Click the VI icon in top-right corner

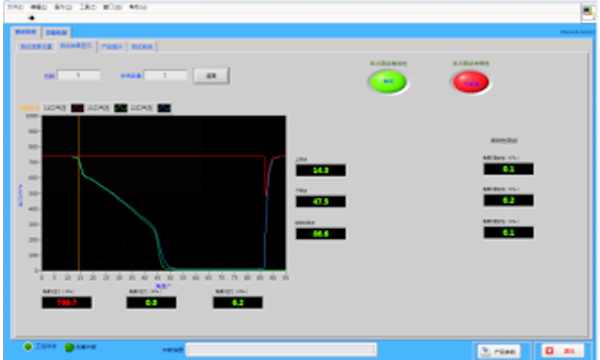click(x=588, y=12)
